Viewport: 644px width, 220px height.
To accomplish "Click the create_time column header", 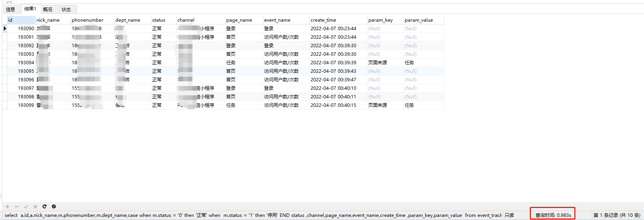I will [x=338, y=20].
